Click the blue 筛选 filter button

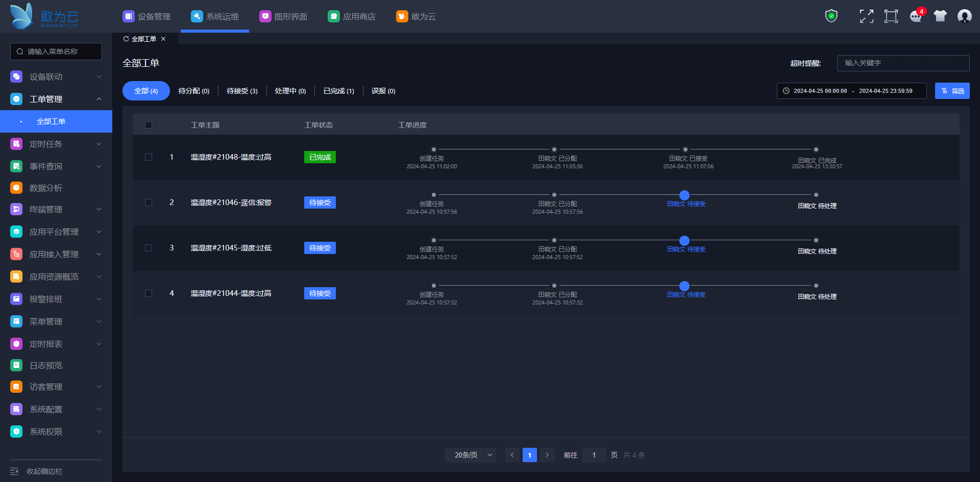click(x=952, y=91)
